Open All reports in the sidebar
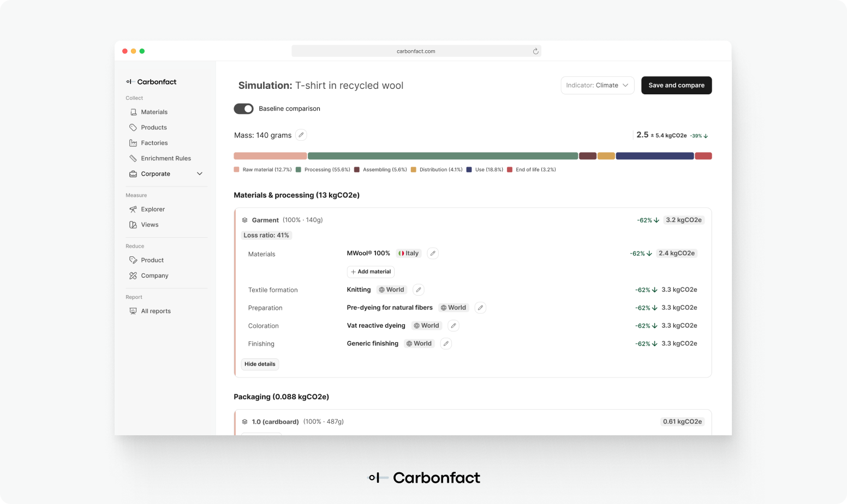 pyautogui.click(x=156, y=311)
